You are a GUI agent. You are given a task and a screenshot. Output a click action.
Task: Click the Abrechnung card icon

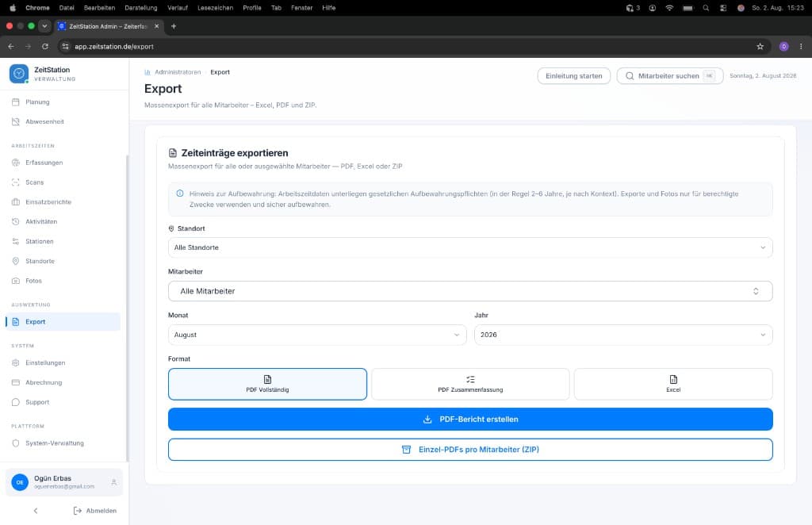(16, 382)
